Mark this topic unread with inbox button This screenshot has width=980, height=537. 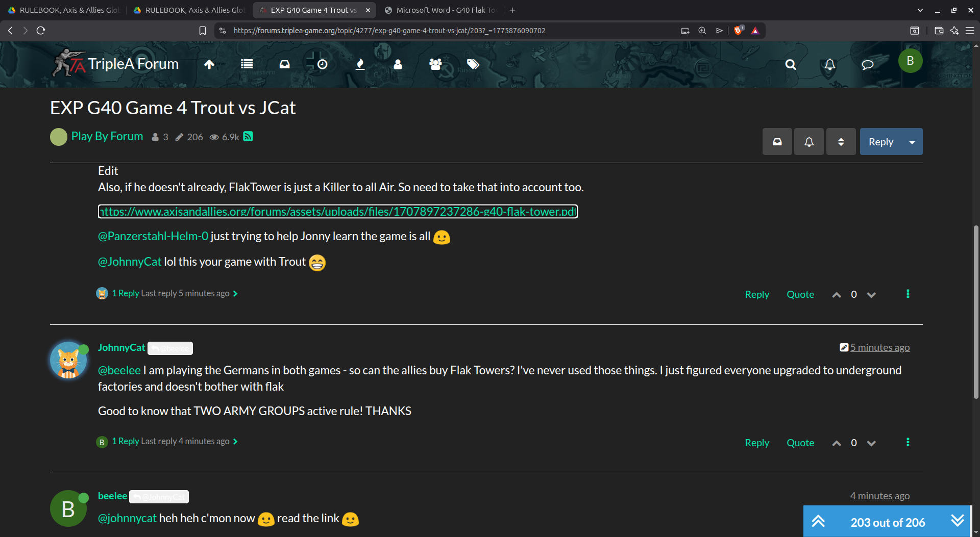tap(777, 141)
